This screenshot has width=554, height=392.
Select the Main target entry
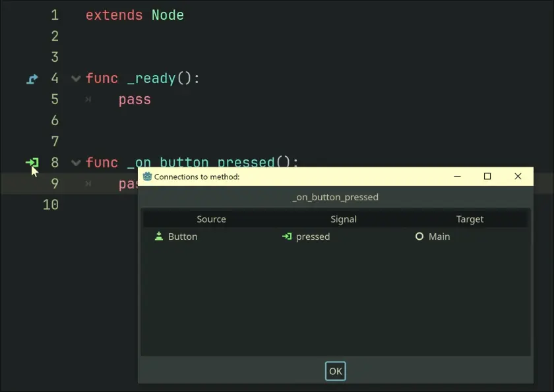click(439, 237)
